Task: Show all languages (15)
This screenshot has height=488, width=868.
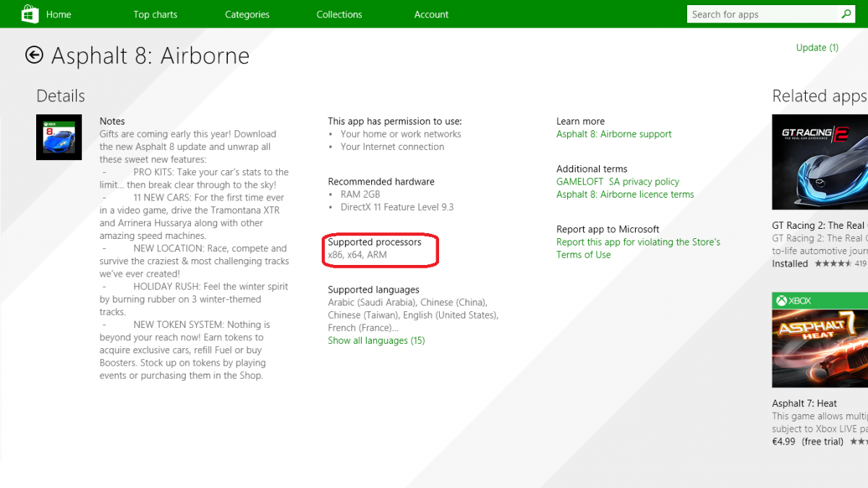Action: [x=376, y=340]
